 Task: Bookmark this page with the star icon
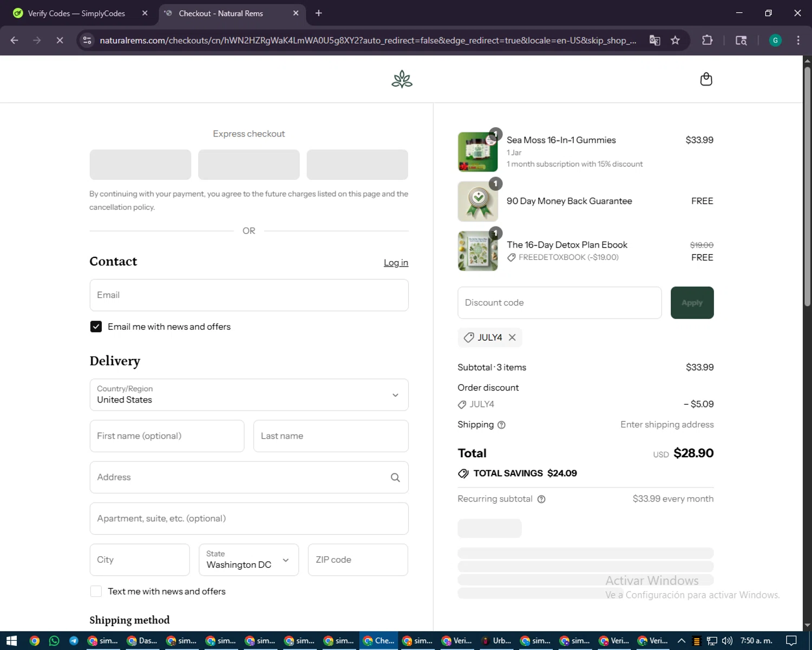(x=675, y=40)
